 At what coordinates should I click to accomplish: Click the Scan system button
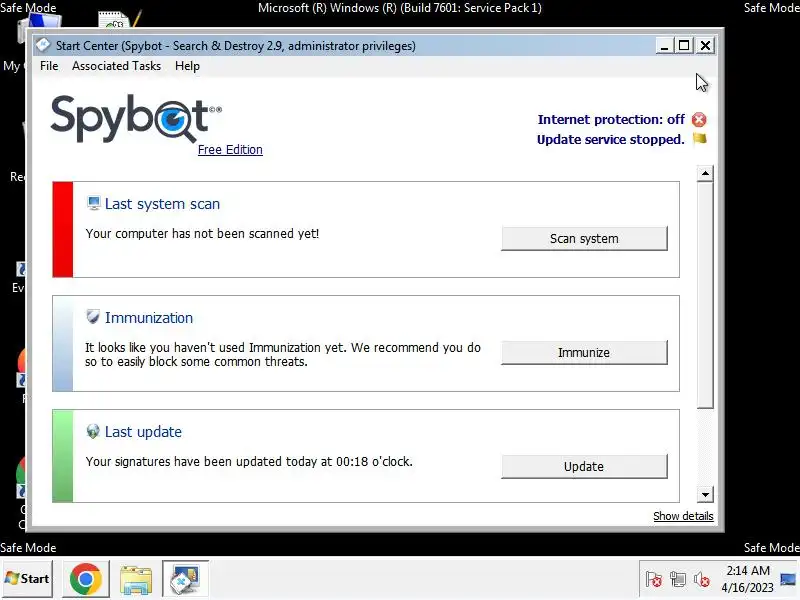[x=584, y=238]
